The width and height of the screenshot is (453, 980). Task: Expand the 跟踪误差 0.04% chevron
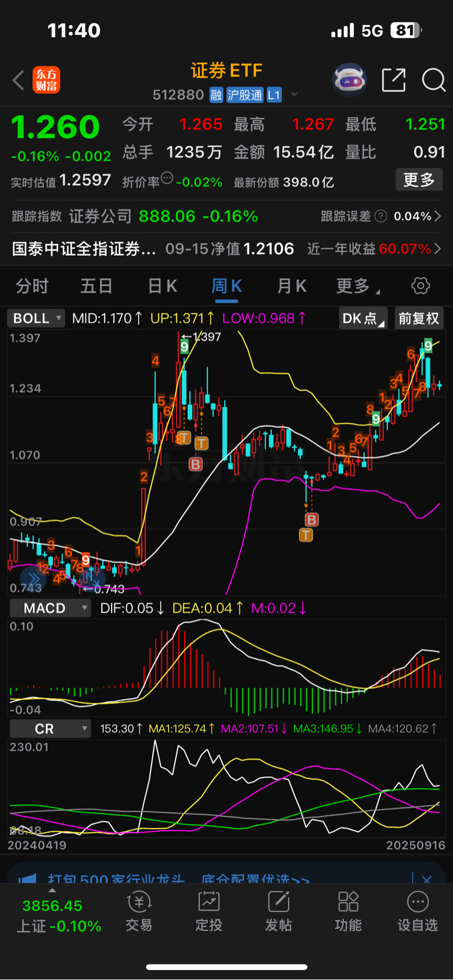tap(438, 216)
